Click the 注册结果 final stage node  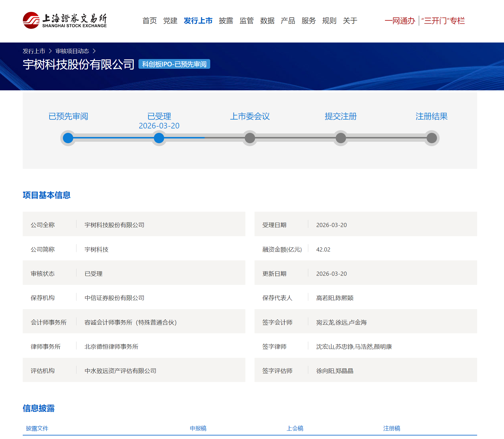click(432, 138)
